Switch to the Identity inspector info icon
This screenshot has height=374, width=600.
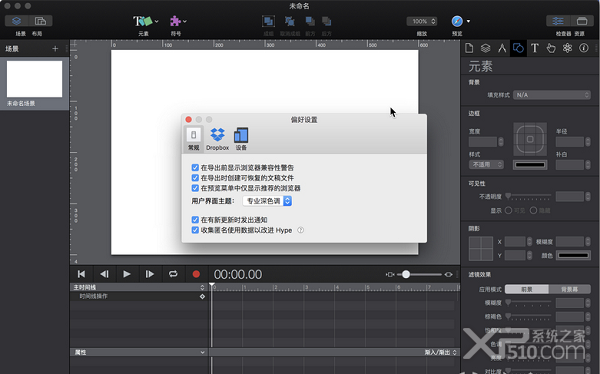coord(584,48)
